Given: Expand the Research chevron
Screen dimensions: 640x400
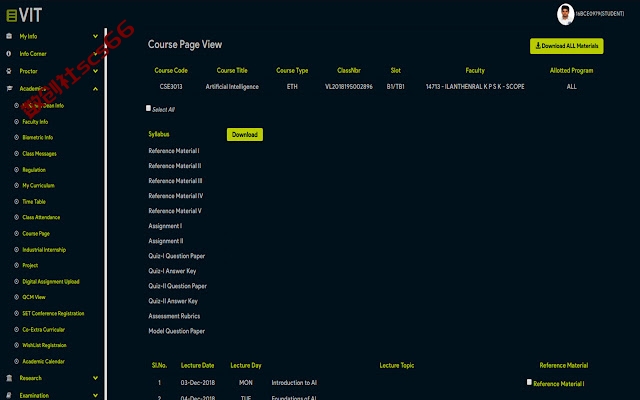Looking at the screenshot, I should (95, 378).
